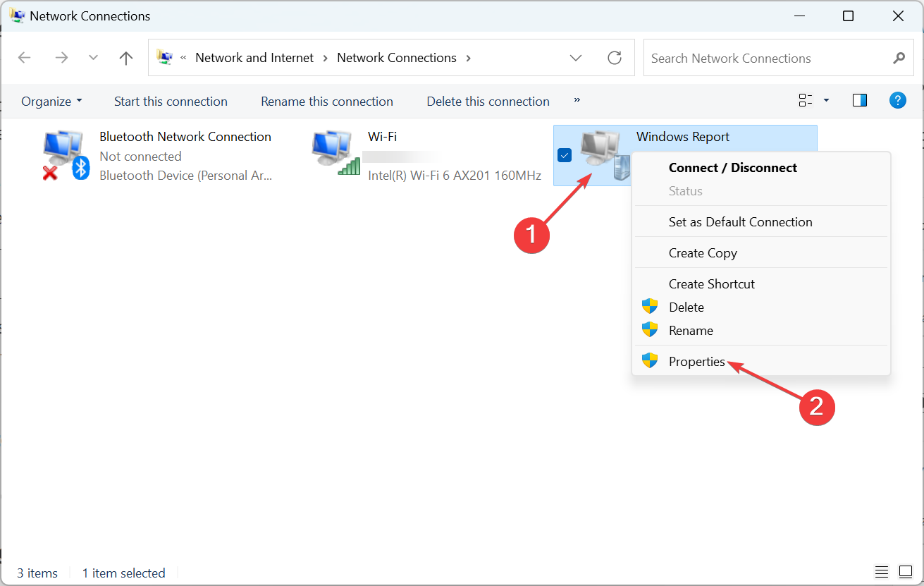Open the address bar history dropdown
The width and height of the screenshot is (924, 586).
pyautogui.click(x=576, y=58)
